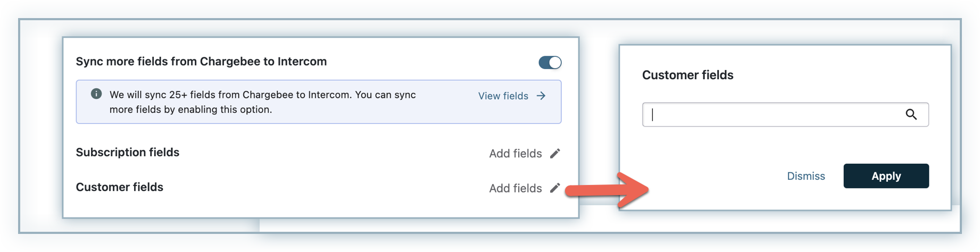980x252 pixels.
Task: Click the magnifier search icon
Action: [911, 115]
